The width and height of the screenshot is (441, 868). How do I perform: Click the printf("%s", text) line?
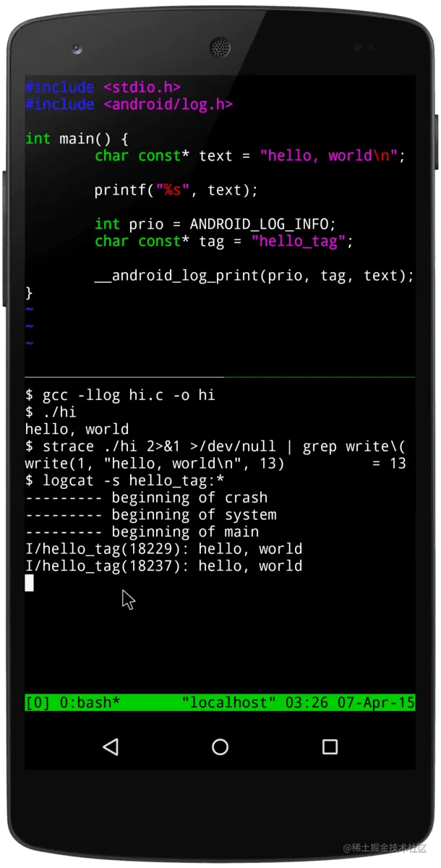(x=176, y=190)
